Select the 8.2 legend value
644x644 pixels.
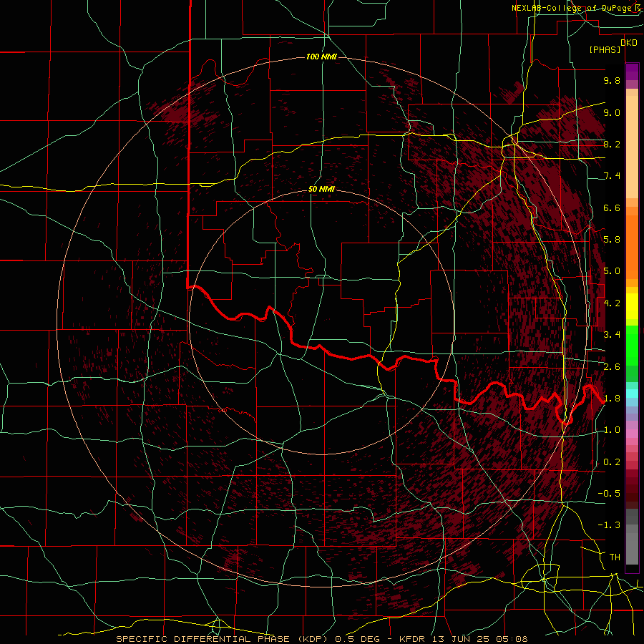pyautogui.click(x=612, y=144)
